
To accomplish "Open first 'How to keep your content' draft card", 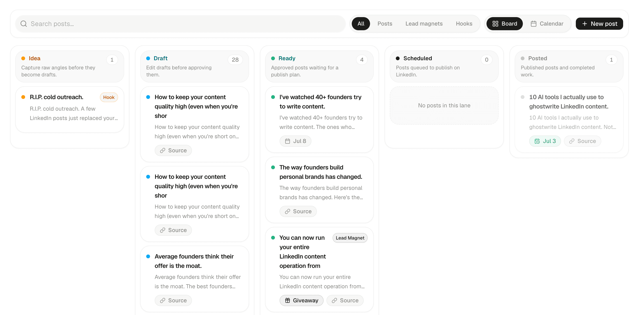I will coord(195,124).
